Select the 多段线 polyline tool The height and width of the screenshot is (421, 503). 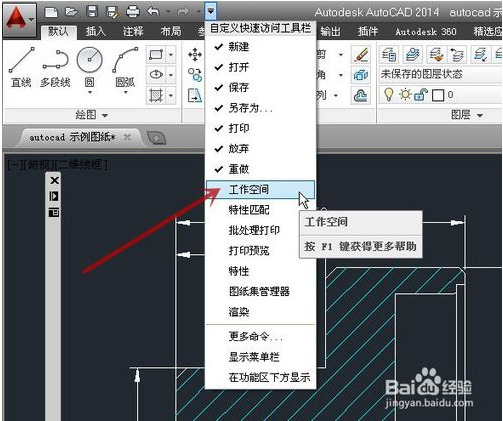click(x=55, y=68)
